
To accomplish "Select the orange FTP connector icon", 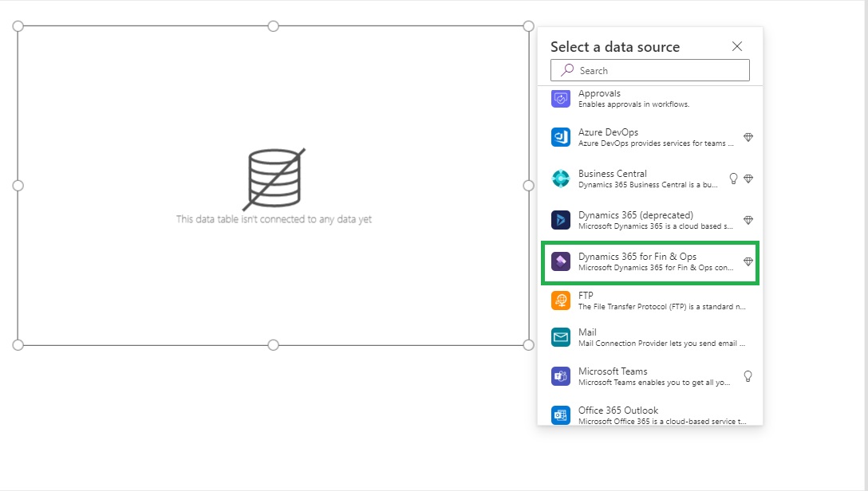I will 561,300.
